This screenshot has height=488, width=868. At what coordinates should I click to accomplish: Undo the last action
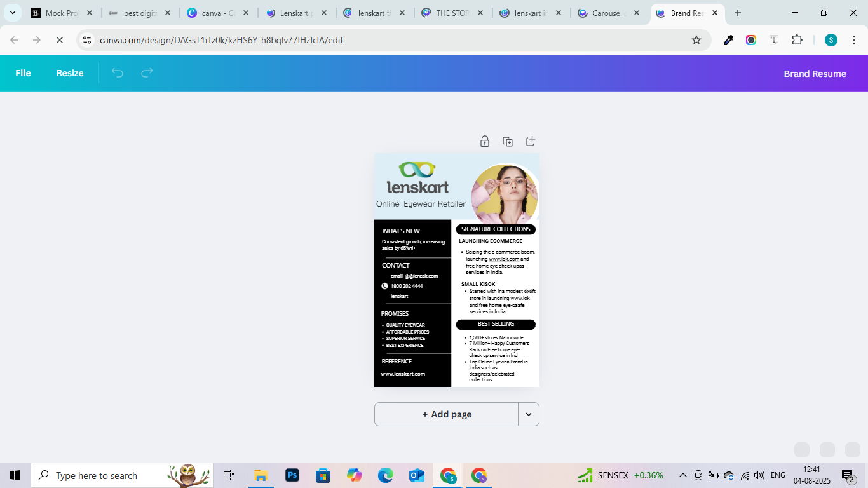(x=118, y=73)
